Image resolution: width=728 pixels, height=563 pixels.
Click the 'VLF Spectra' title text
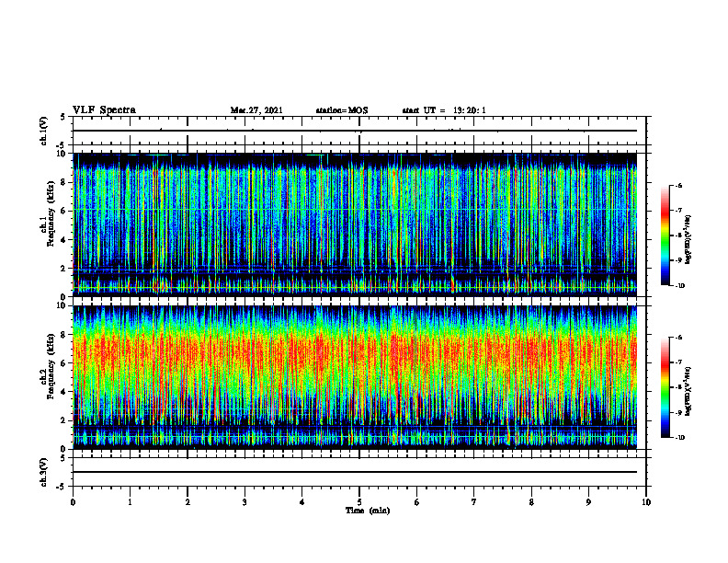(104, 110)
